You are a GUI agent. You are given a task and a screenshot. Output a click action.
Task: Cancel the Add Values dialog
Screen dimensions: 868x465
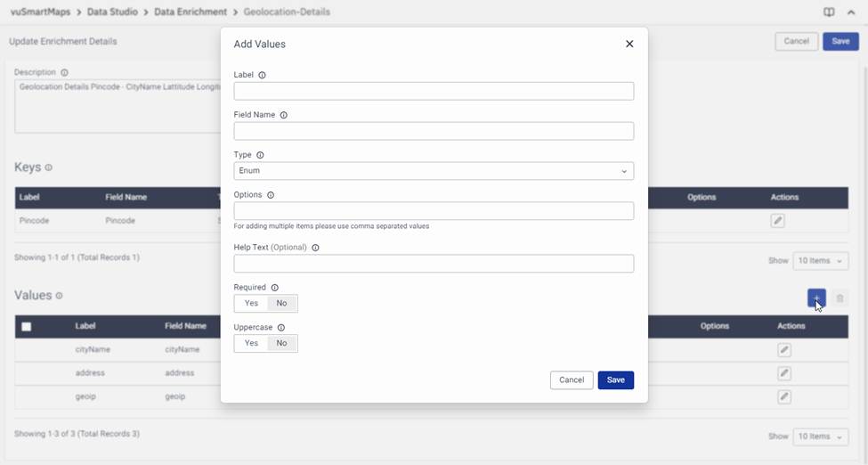tap(572, 380)
